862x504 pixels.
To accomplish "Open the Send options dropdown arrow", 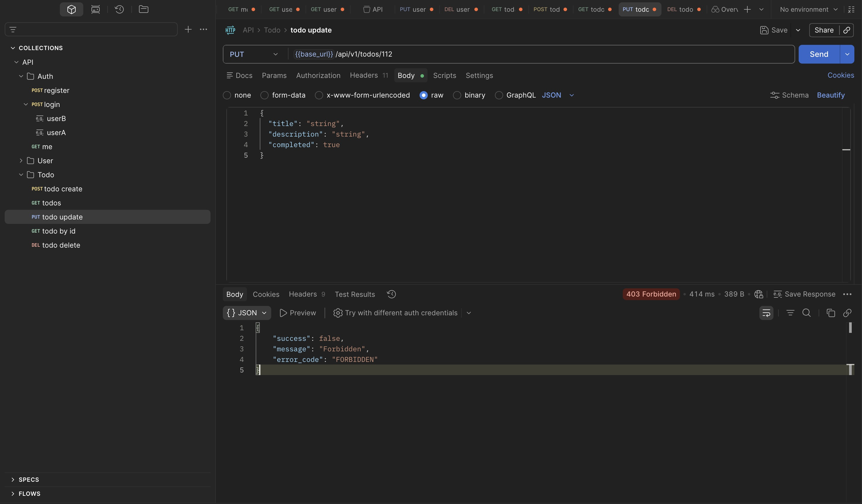I will point(847,54).
